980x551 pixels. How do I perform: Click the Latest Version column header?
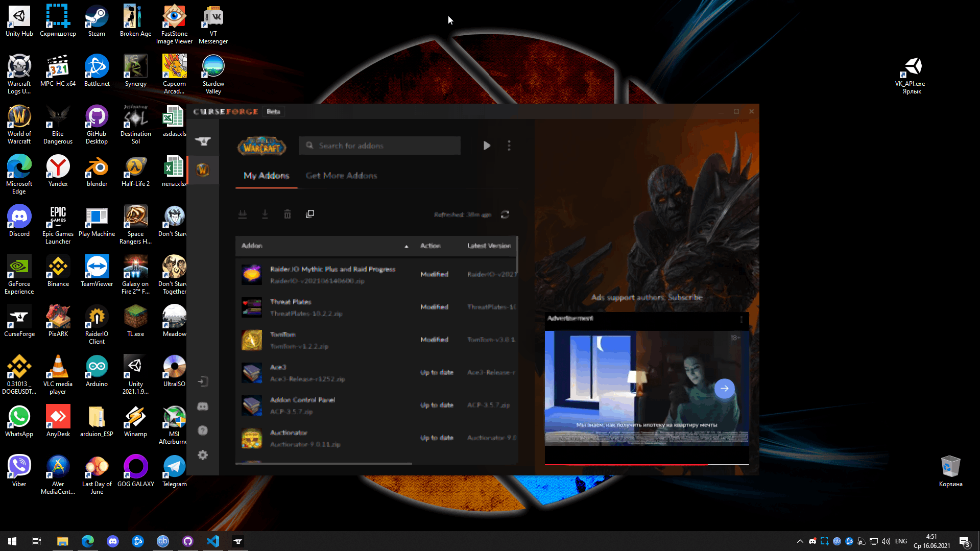[x=489, y=246]
